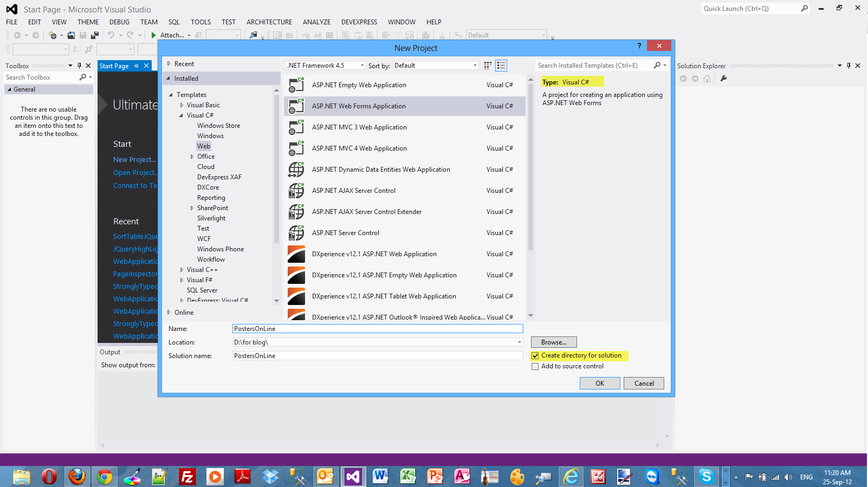
Task: Open the TOOLS menu
Action: [200, 22]
